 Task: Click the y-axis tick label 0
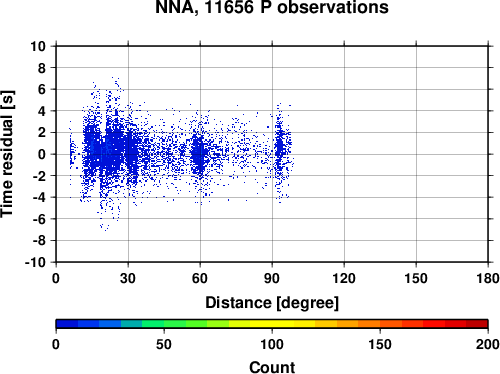point(42,154)
